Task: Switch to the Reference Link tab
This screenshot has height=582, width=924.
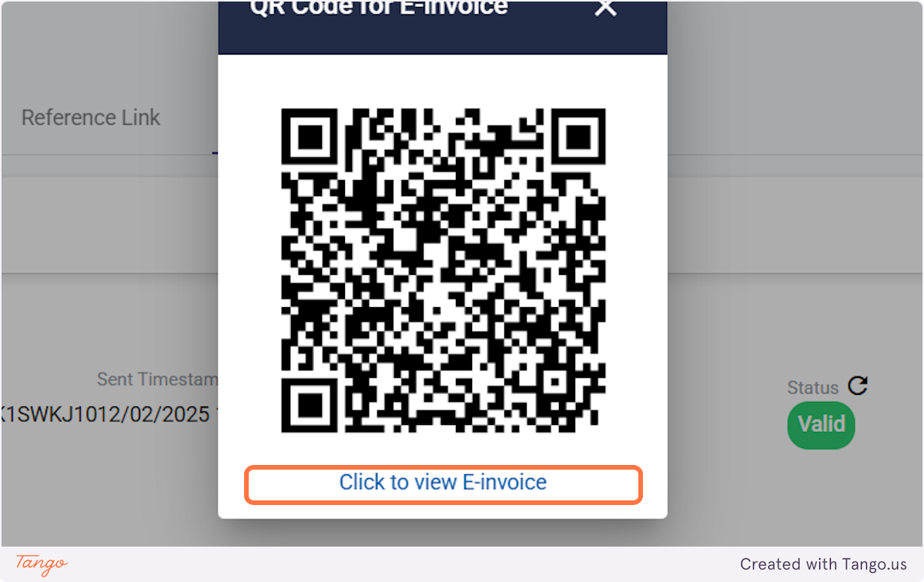Action: [91, 118]
